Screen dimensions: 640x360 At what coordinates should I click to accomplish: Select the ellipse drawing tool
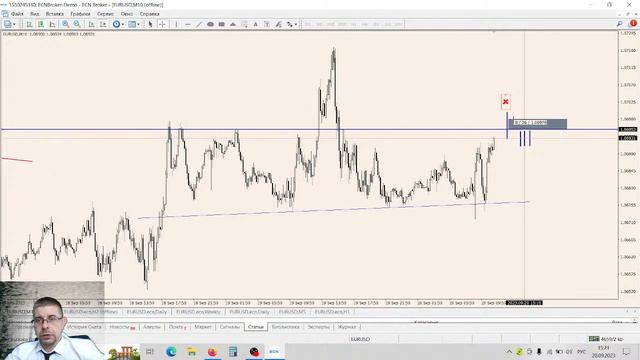click(210, 24)
